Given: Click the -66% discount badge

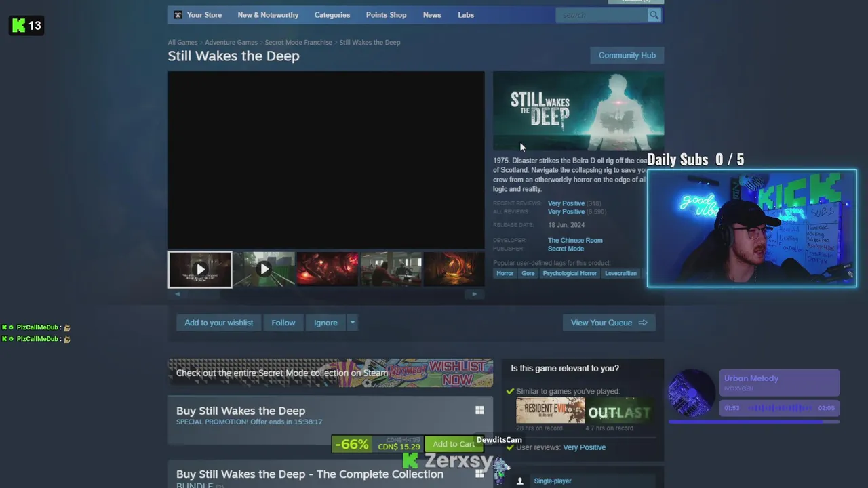Looking at the screenshot, I should coord(351,444).
